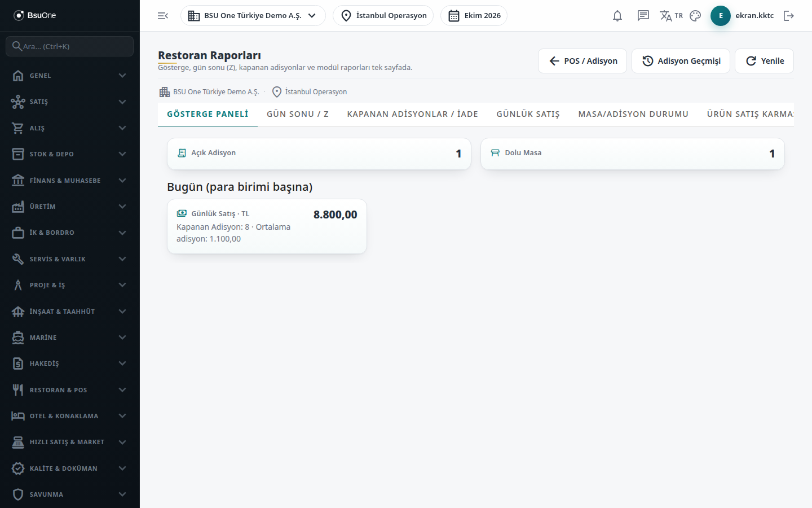This screenshot has width=812, height=508.
Task: Expand the Stok & Depo section chevron
Action: pos(122,154)
